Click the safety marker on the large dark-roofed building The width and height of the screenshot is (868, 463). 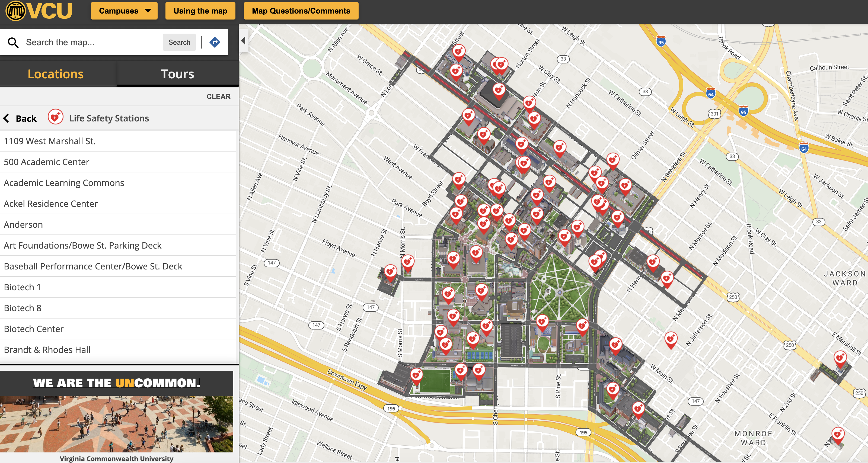click(499, 91)
